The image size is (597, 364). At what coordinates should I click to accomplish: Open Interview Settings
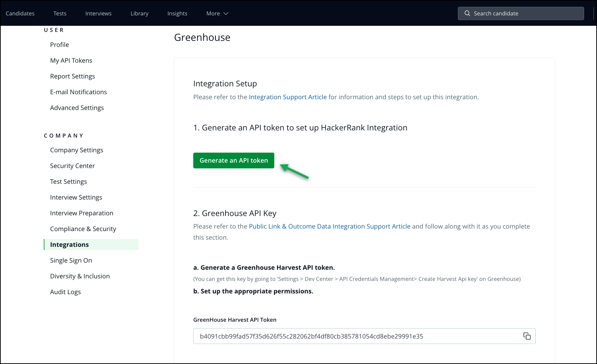coord(76,197)
